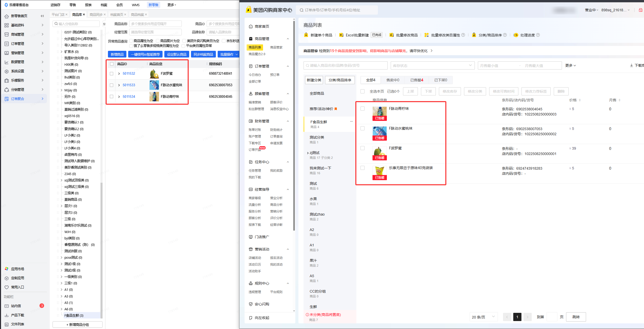Click the 定制应用 cube icon
This screenshot has height=329, width=644.
(7, 278)
